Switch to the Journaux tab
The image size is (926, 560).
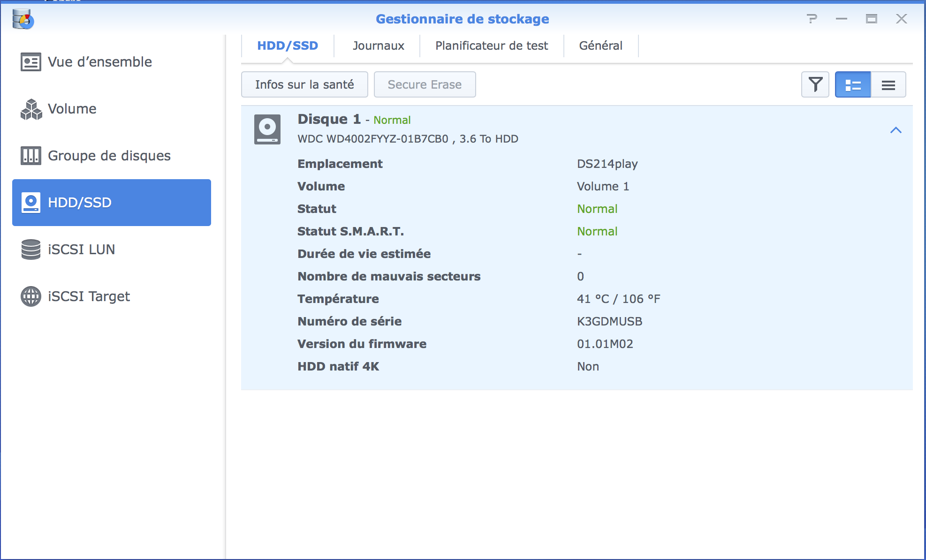378,45
